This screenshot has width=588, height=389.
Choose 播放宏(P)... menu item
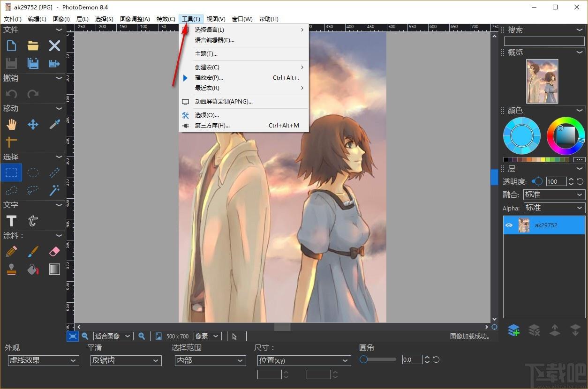(x=244, y=78)
